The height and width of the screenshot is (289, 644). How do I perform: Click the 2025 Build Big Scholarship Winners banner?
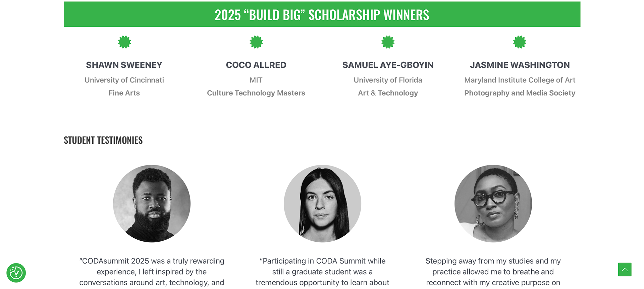tap(322, 15)
